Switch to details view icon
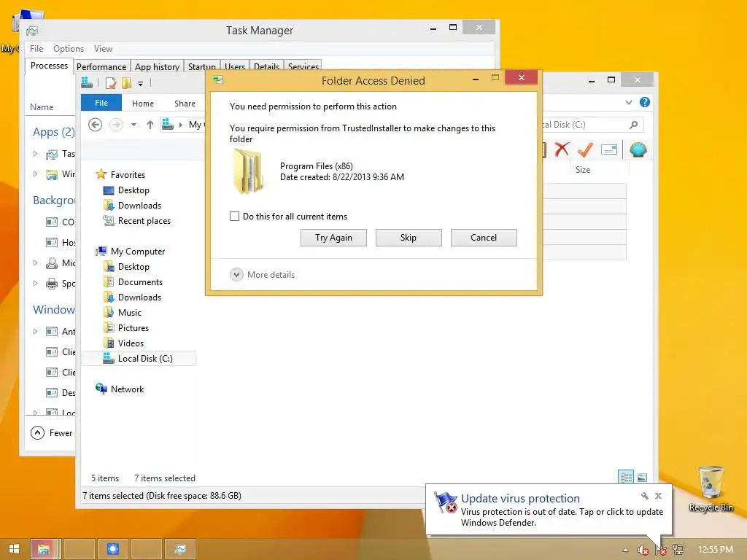This screenshot has height=560, width=747. pos(625,477)
